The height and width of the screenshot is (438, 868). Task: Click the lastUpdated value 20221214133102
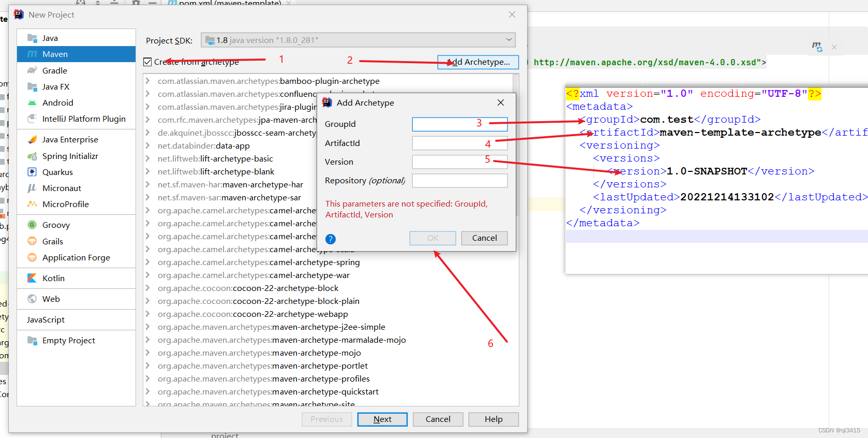tap(727, 197)
